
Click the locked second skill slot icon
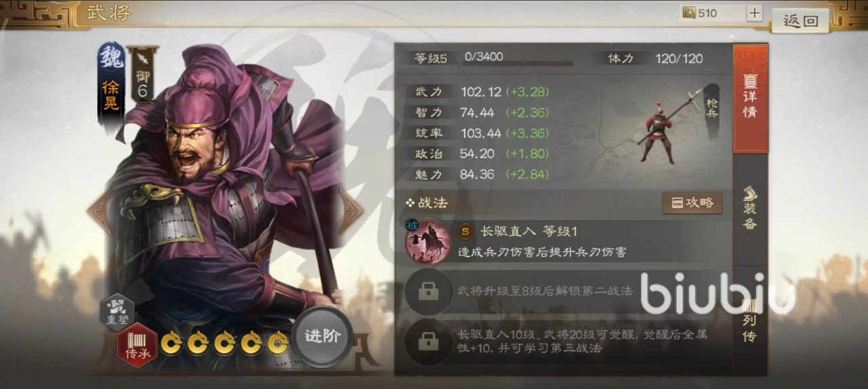coord(427,291)
